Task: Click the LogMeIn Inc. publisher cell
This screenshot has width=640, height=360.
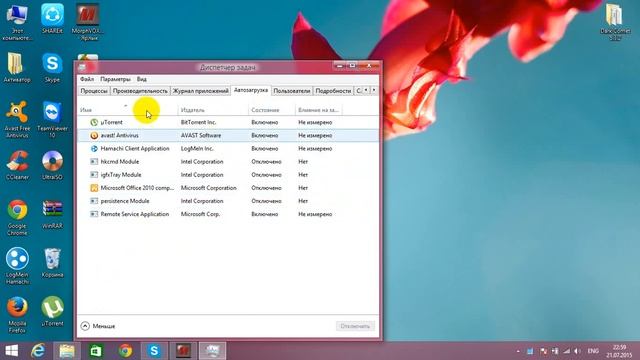Action: click(x=197, y=149)
